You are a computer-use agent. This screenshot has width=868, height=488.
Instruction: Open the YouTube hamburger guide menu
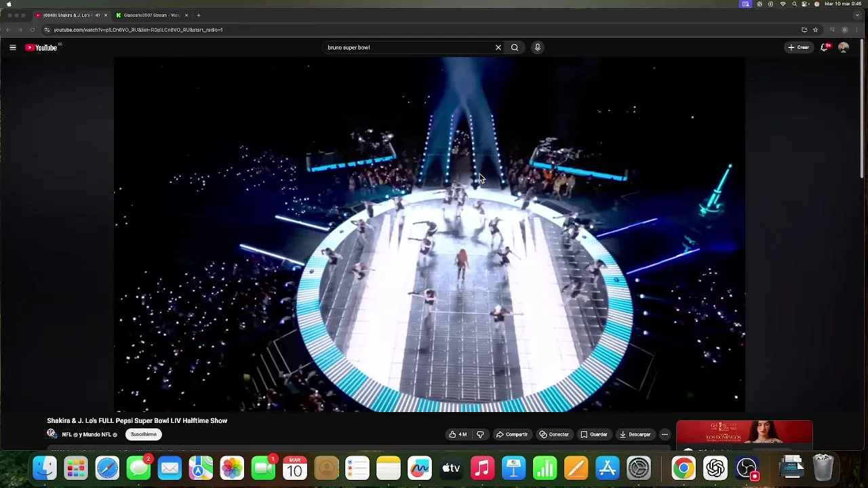coord(12,47)
